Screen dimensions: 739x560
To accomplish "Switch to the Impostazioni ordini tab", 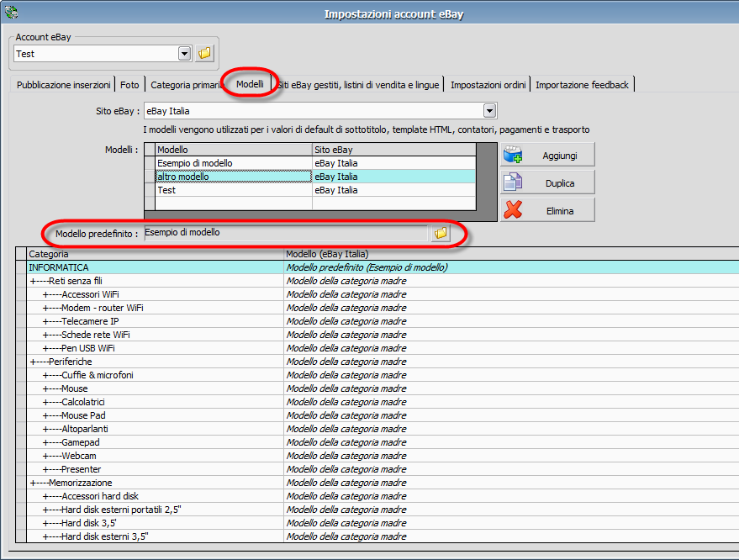I will click(488, 85).
